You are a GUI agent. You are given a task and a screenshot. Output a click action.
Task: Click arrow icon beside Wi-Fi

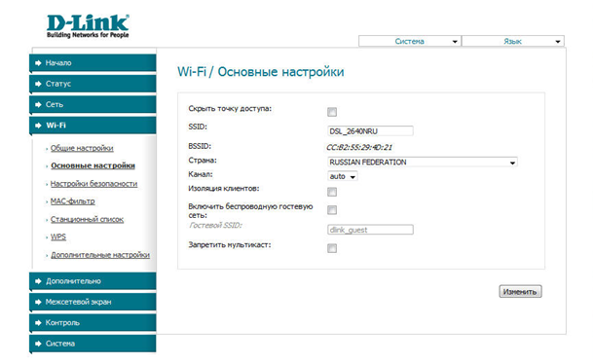pos(38,126)
